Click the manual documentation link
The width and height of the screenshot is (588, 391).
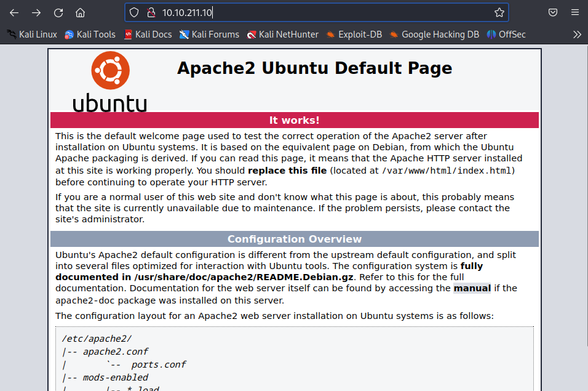(472, 288)
